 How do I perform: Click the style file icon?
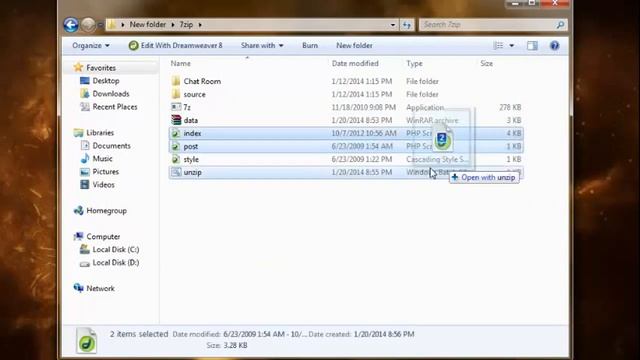(x=176, y=159)
